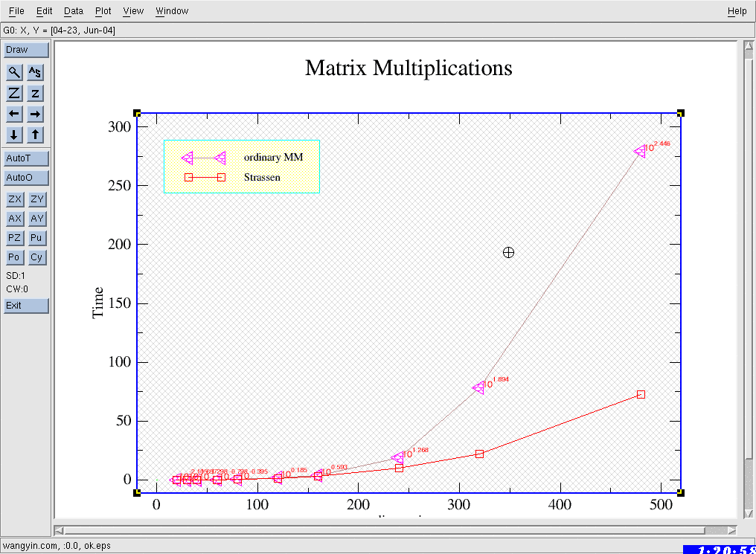Click the AutoO button

(x=26, y=178)
